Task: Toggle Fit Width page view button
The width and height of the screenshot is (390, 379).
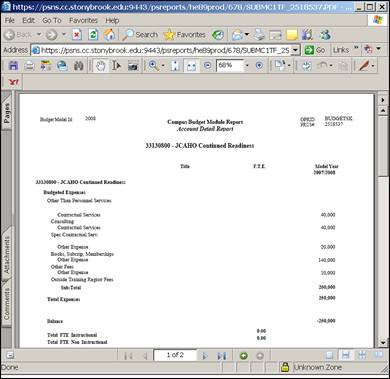Action: tap(191, 66)
